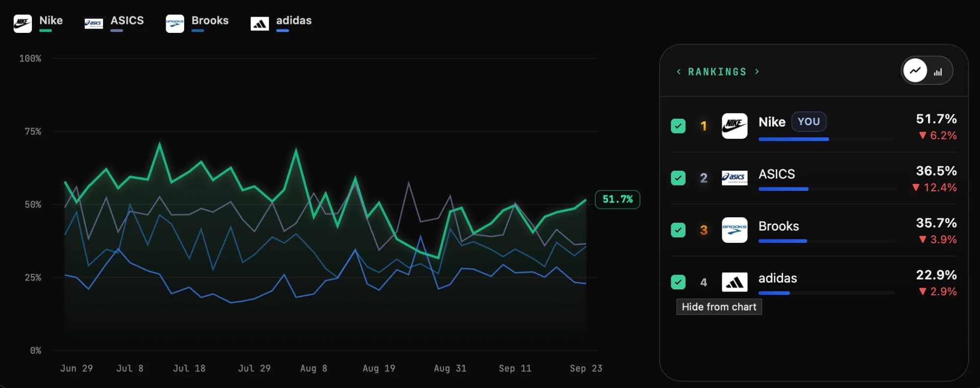Viewport: 980px width, 388px height.
Task: Click Nike's 6.2% decrease indicator
Action: pos(938,135)
